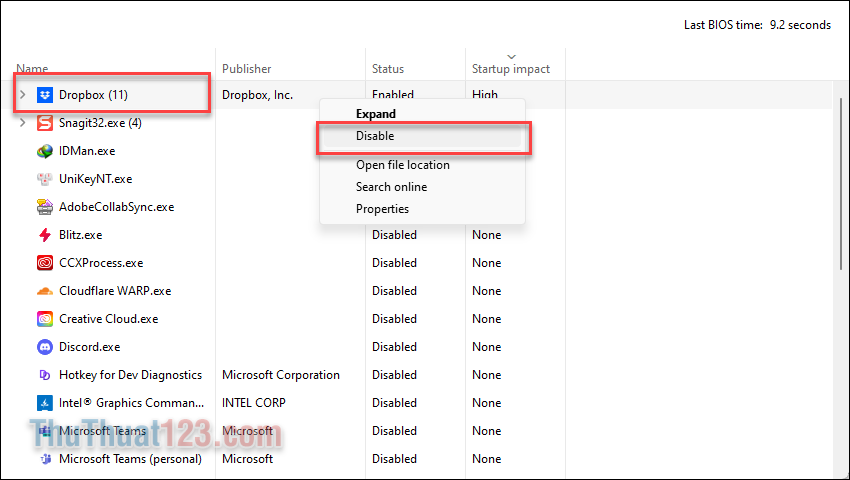Click the Creative Cloud.exe icon
Image resolution: width=850 pixels, height=480 pixels.
[x=44, y=319]
